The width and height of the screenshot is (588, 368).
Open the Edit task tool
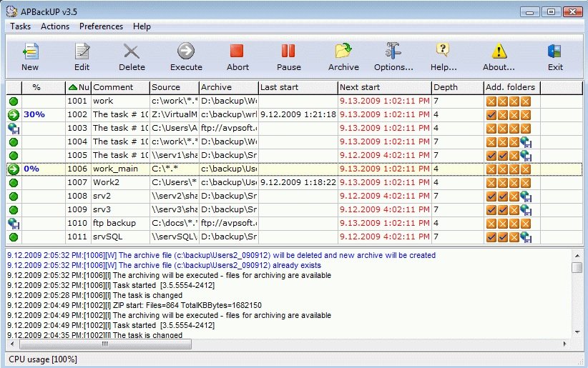(82, 57)
